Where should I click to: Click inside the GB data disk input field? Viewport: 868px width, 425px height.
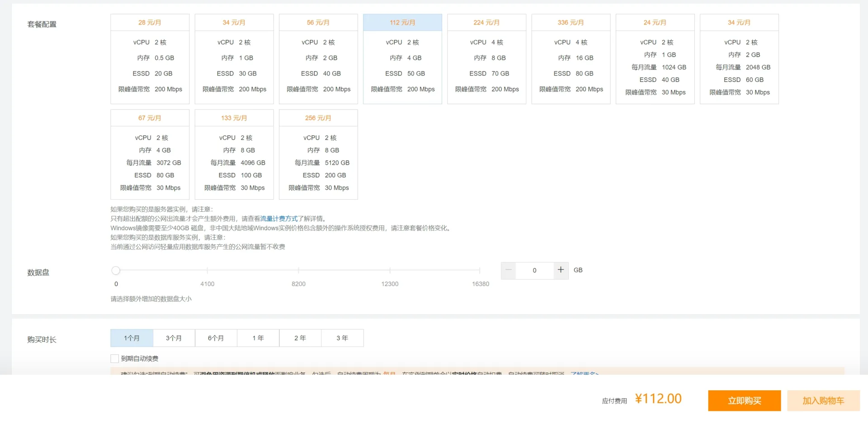(534, 270)
